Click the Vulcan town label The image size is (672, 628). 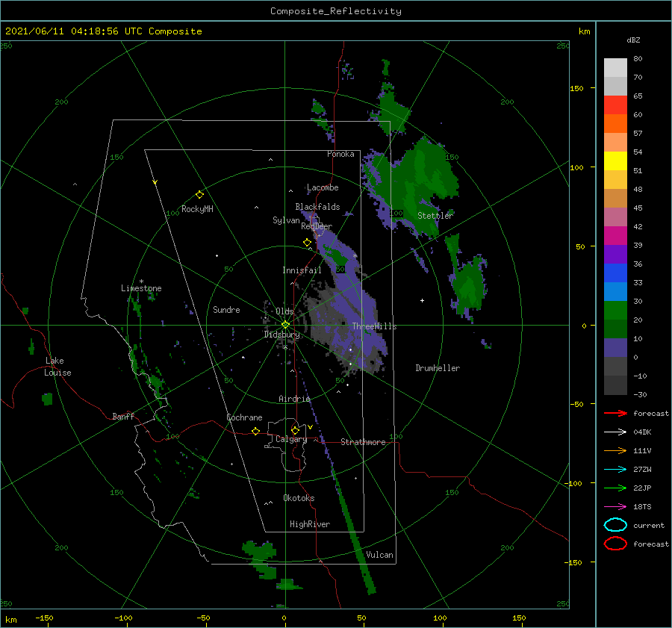(x=380, y=555)
